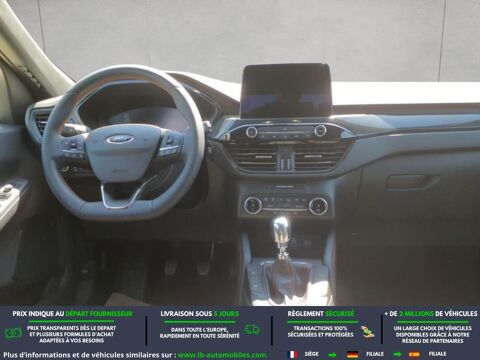480x360 pixels.
Task: Click the heading 'RÈGLEMENT SÉCURISÉ'
Action: pos(321,314)
